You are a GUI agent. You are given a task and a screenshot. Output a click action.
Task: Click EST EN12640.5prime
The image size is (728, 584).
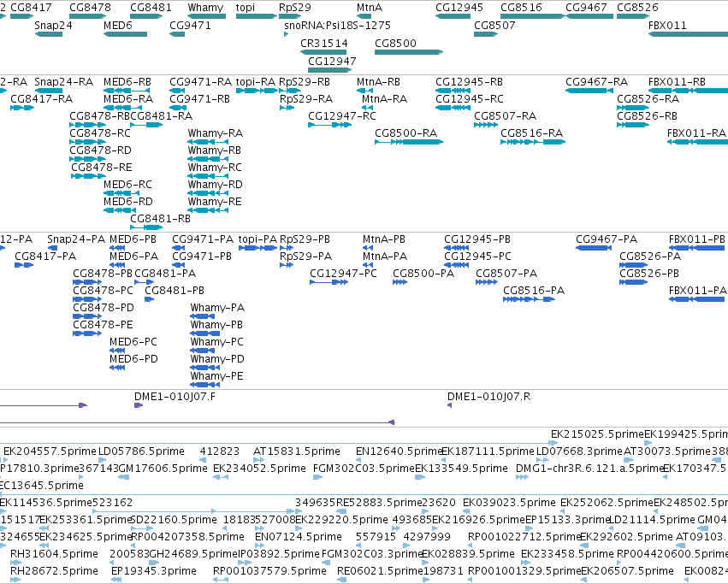click(x=399, y=451)
